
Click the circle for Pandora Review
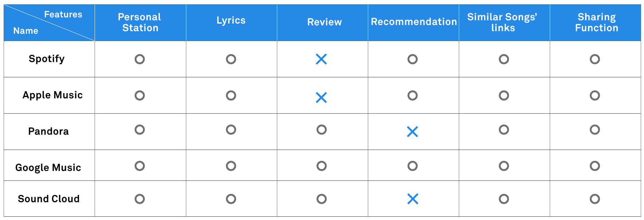pos(322,130)
